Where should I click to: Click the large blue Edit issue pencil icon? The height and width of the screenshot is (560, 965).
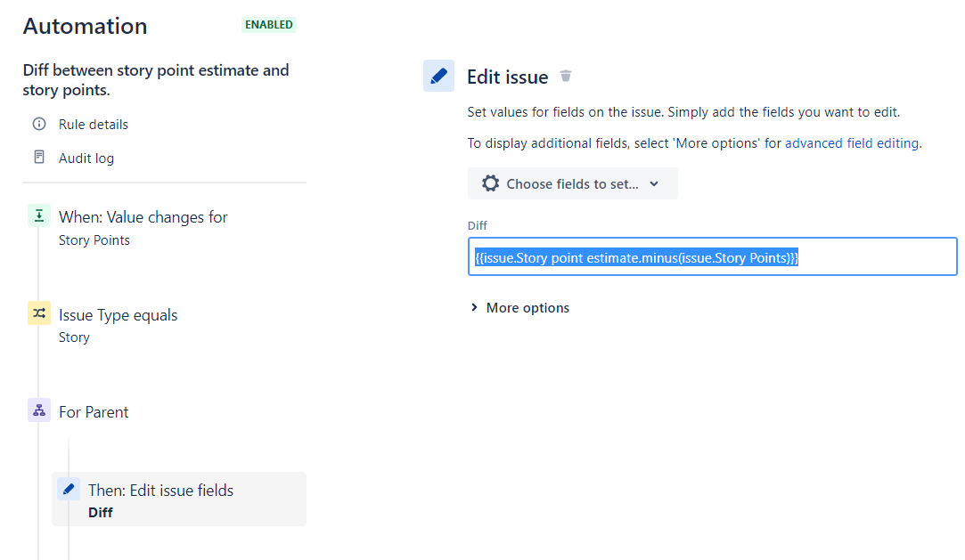coord(438,76)
